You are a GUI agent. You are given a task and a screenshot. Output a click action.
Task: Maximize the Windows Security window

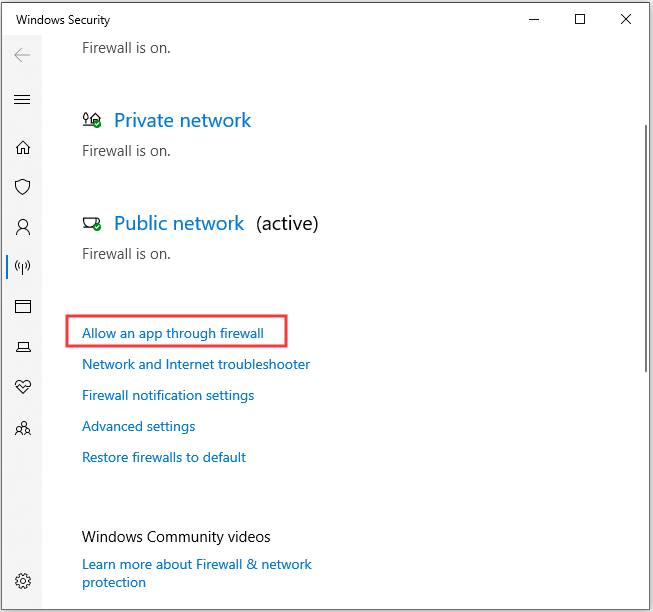580,19
